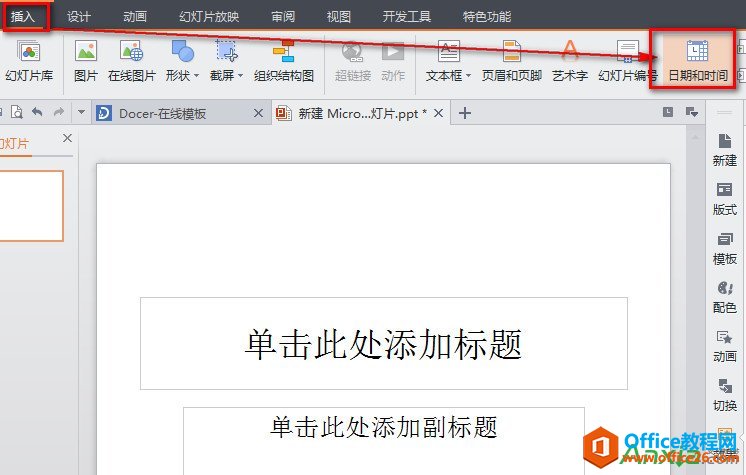This screenshot has height=475, width=746.
Task: Expand the 文本框 dropdown arrow
Action: pos(468,76)
